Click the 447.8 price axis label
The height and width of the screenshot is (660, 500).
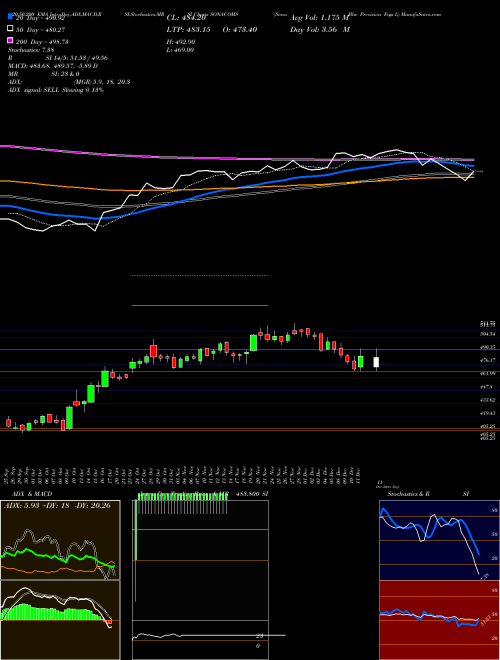pyautogui.click(x=486, y=386)
